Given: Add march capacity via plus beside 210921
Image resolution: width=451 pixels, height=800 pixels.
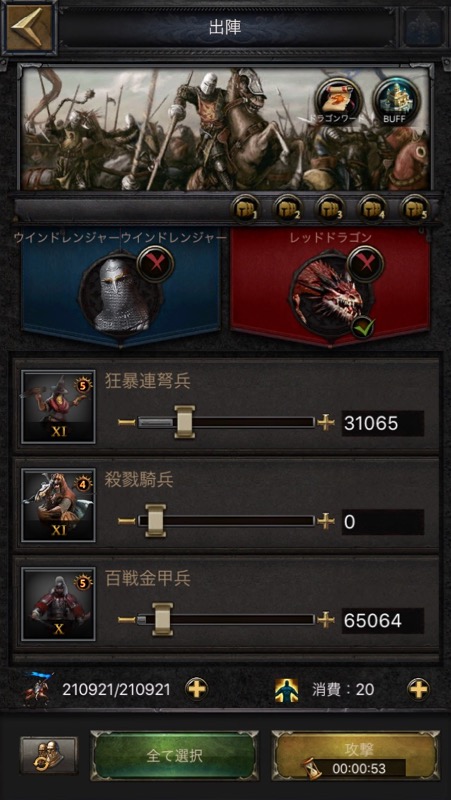Looking at the screenshot, I should 196,689.
